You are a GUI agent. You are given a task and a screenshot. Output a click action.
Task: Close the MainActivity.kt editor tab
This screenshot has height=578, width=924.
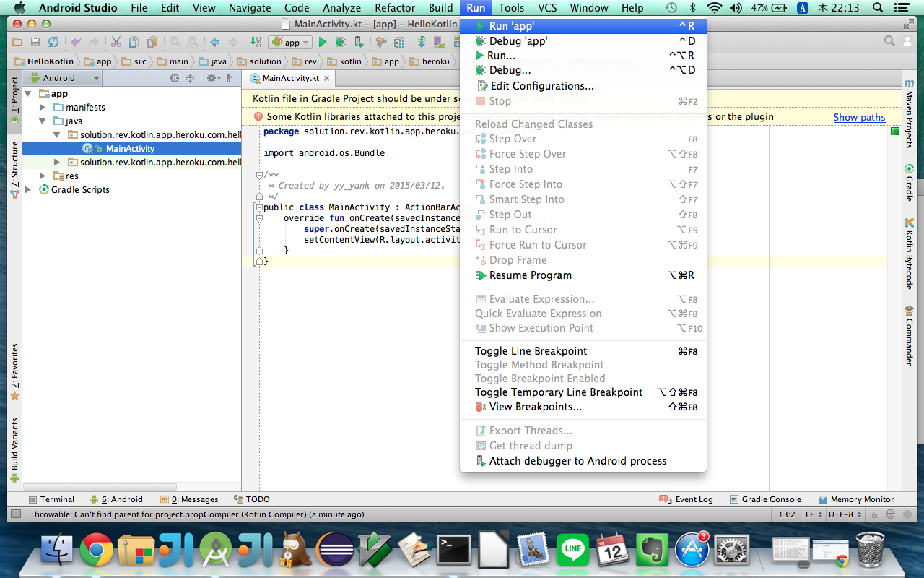click(326, 78)
